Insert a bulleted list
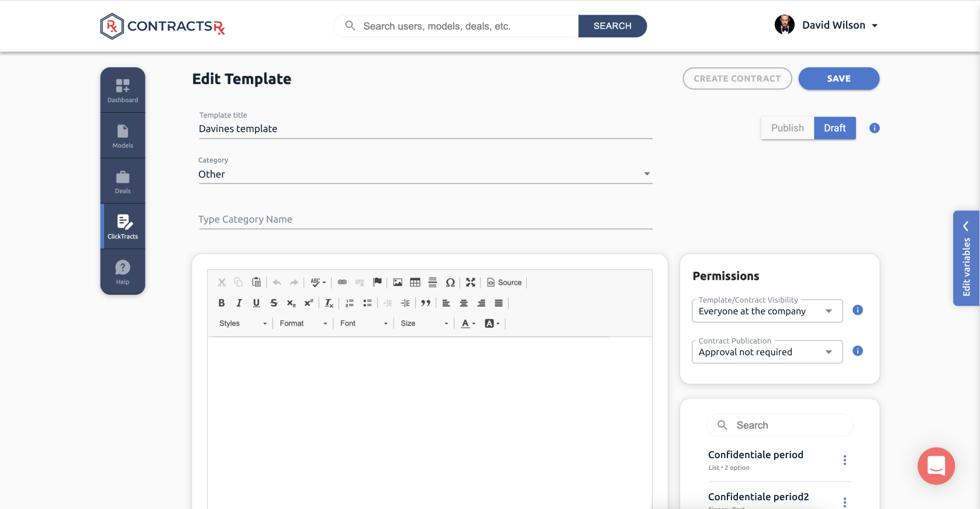980x509 pixels. 367,303
